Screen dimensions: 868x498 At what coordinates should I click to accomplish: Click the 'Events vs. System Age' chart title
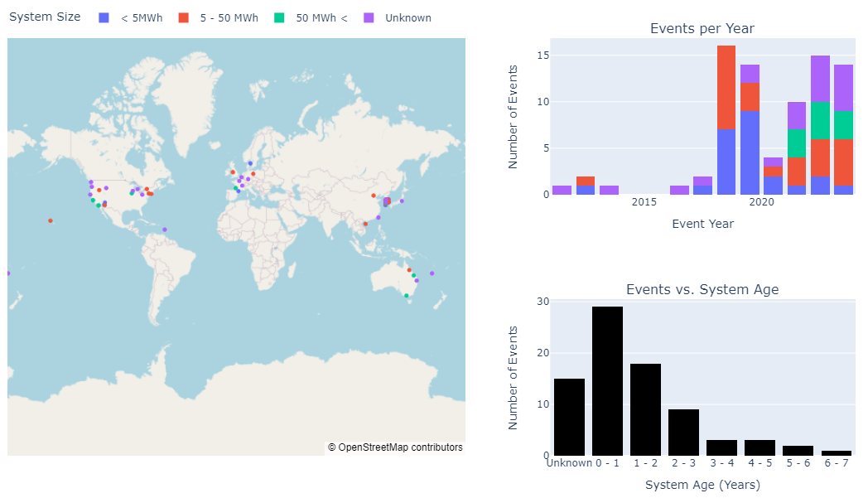[702, 289]
